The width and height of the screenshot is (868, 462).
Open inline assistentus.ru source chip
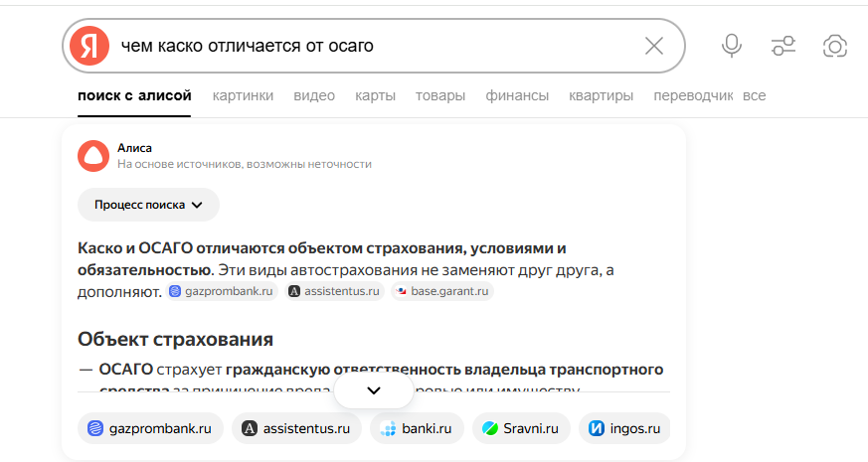point(334,291)
